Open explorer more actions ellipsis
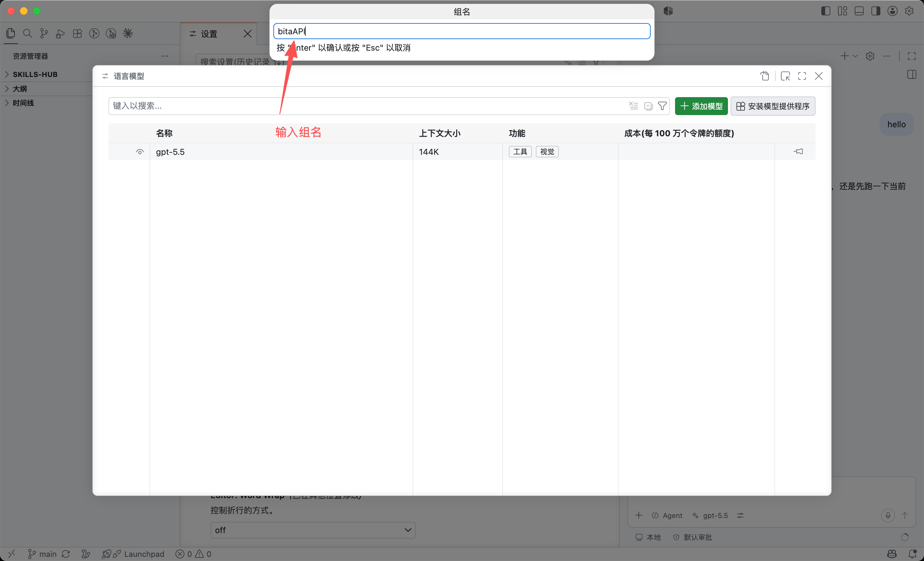 coord(165,56)
